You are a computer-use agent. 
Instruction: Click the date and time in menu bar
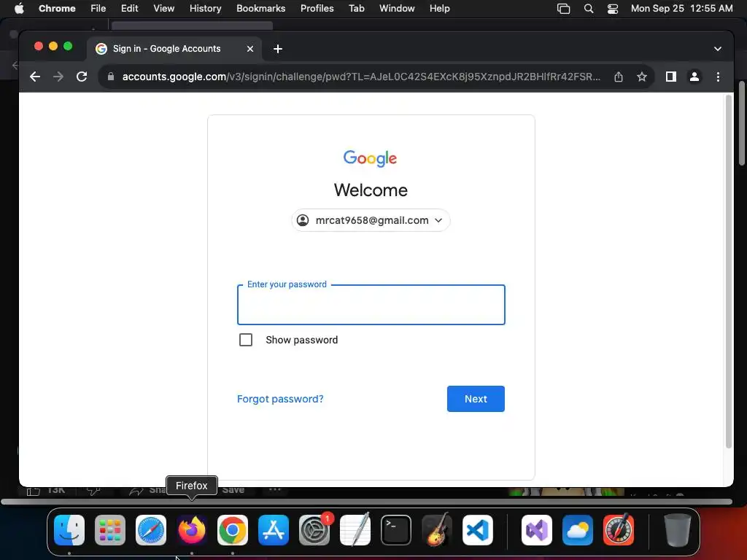(682, 9)
